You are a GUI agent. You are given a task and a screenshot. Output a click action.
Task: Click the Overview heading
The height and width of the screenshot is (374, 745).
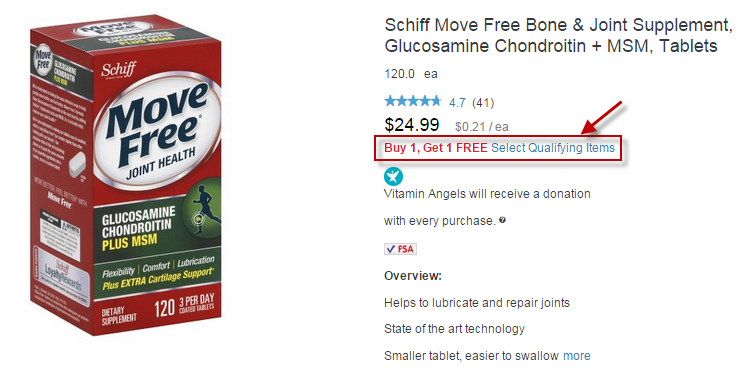pyautogui.click(x=413, y=276)
